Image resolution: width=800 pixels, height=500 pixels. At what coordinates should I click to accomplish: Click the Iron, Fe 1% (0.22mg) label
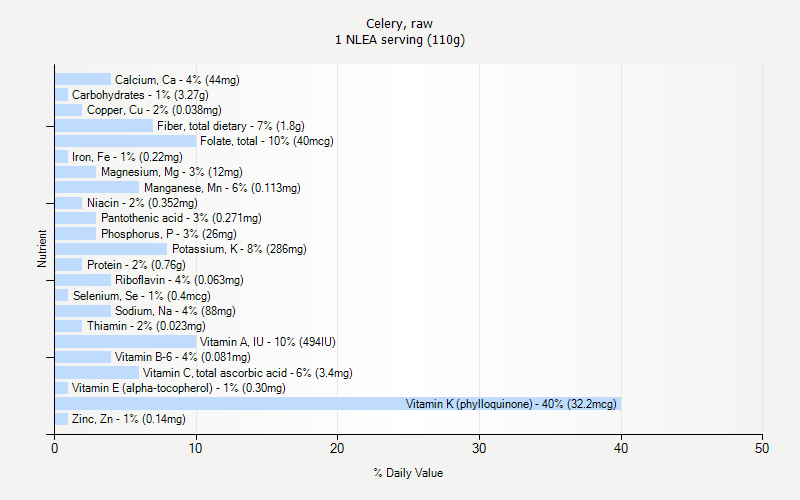pos(127,157)
